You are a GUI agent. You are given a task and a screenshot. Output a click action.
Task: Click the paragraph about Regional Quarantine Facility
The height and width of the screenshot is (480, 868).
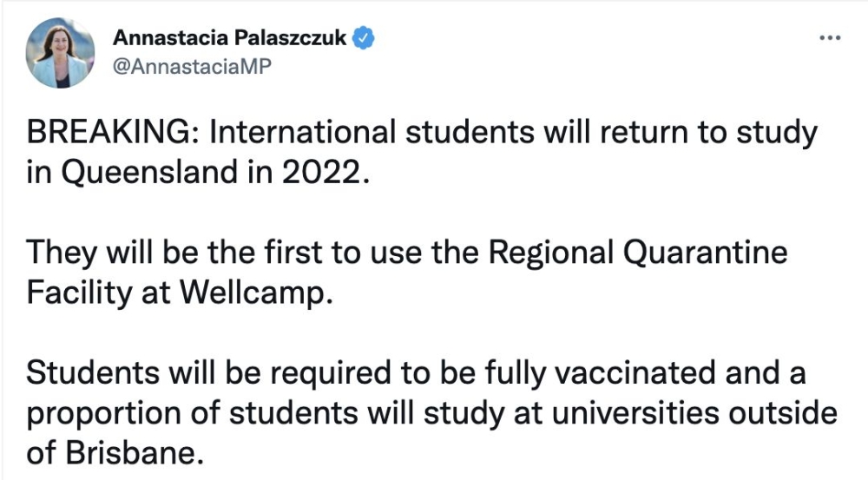(x=407, y=272)
